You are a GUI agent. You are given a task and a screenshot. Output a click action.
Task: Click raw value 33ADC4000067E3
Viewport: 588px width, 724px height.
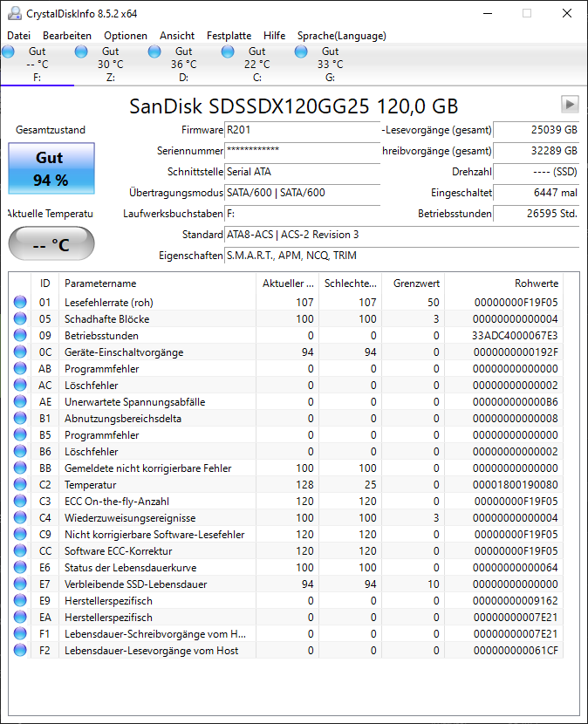click(515, 336)
